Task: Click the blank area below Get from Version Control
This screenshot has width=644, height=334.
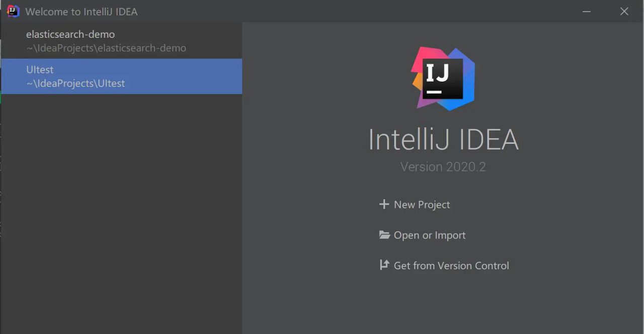Action: click(x=443, y=302)
